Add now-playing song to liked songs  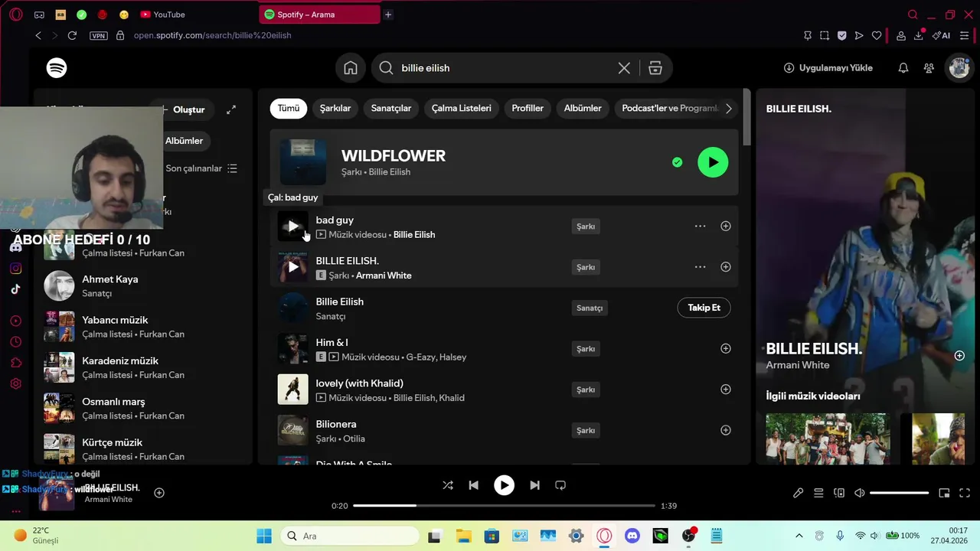click(159, 493)
